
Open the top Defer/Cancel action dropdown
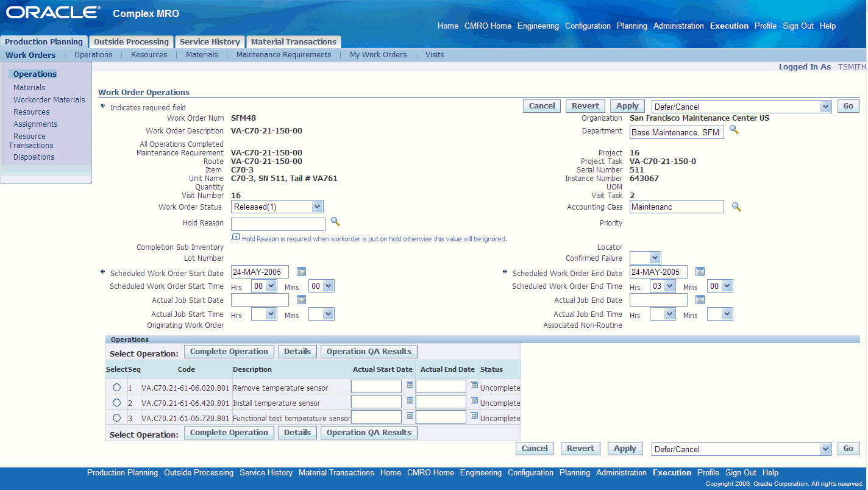coord(741,107)
